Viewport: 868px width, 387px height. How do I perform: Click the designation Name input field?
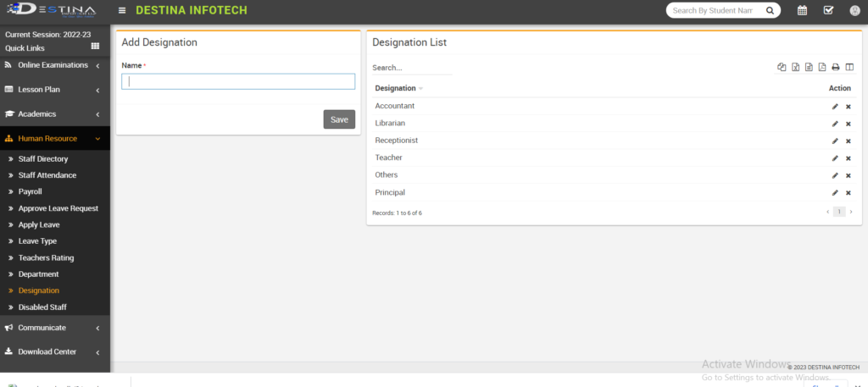coord(238,81)
